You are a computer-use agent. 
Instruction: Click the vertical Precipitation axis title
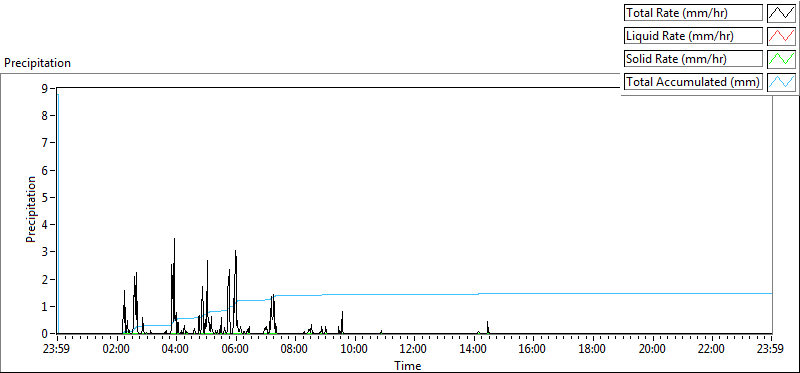click(31, 209)
